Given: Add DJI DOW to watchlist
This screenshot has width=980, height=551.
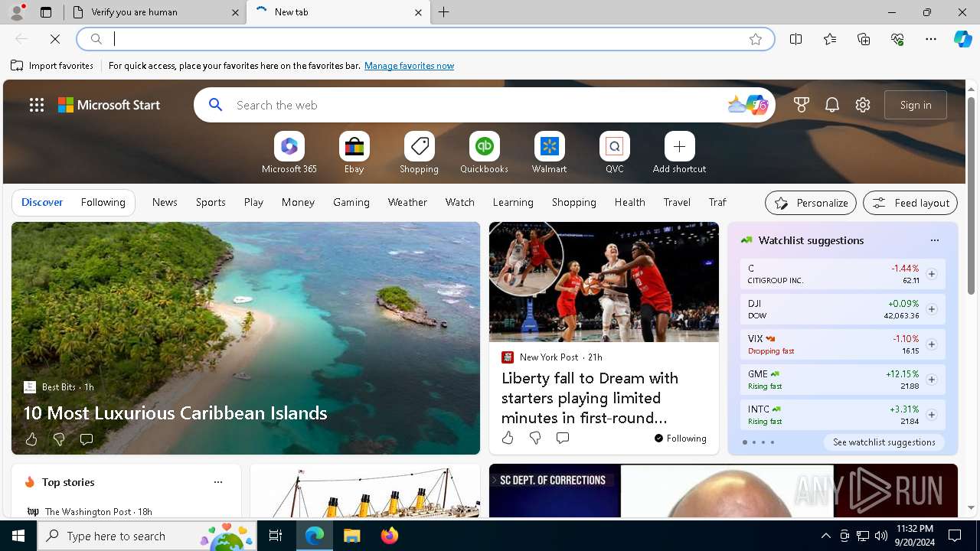Looking at the screenshot, I should (931, 309).
